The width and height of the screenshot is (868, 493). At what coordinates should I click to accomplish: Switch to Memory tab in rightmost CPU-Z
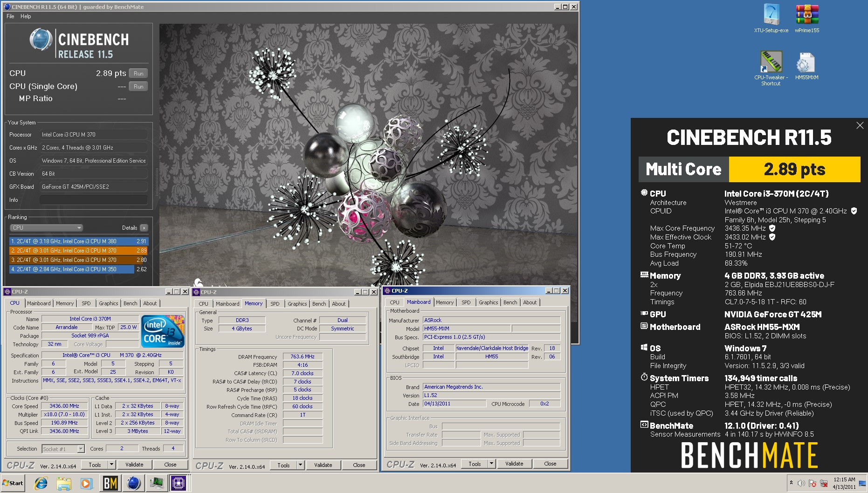[445, 302]
